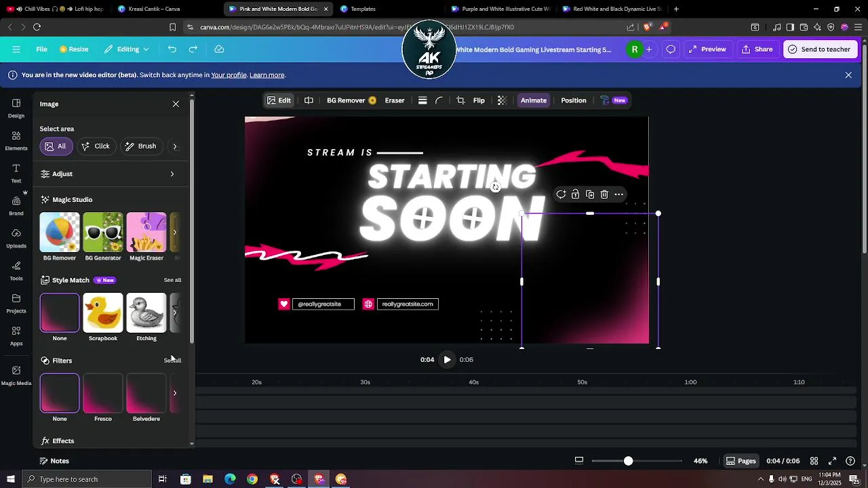Click the Undo arrow icon

coord(172,49)
